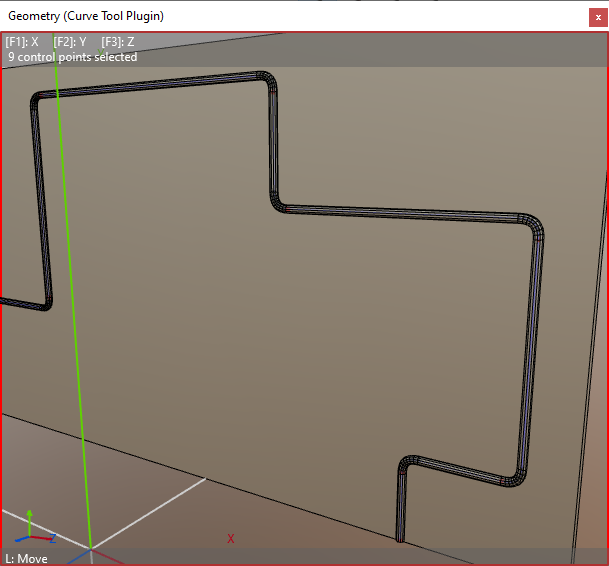This screenshot has height=566, width=609.
Task: Click the '9 control points selected' status text
Action: (73, 57)
